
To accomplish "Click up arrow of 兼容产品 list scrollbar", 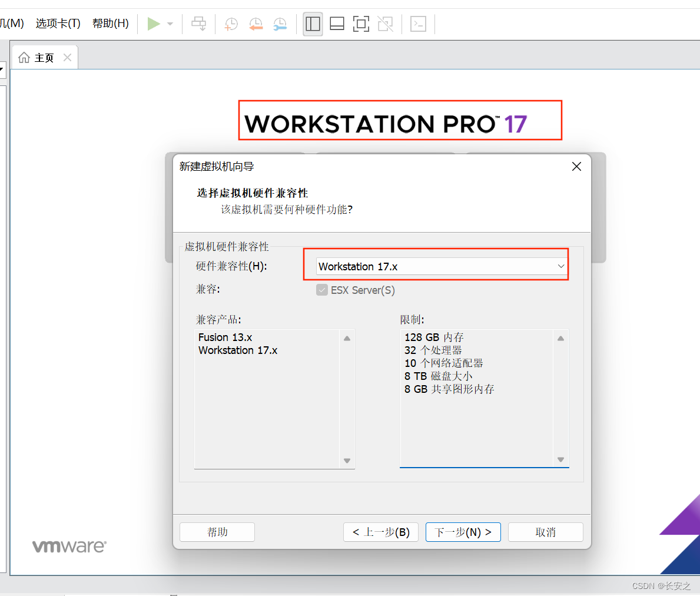I will [x=347, y=339].
